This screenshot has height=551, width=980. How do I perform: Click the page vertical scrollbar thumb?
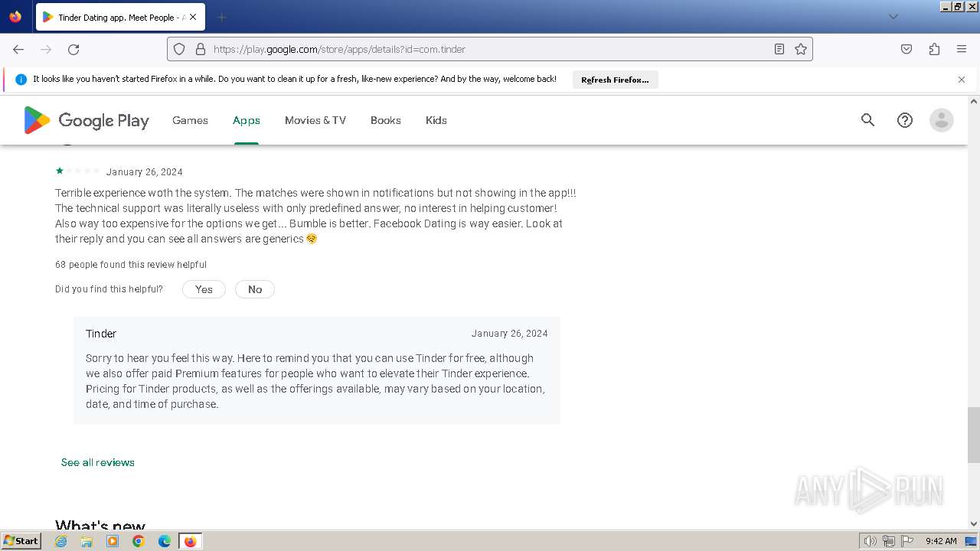coord(974,435)
